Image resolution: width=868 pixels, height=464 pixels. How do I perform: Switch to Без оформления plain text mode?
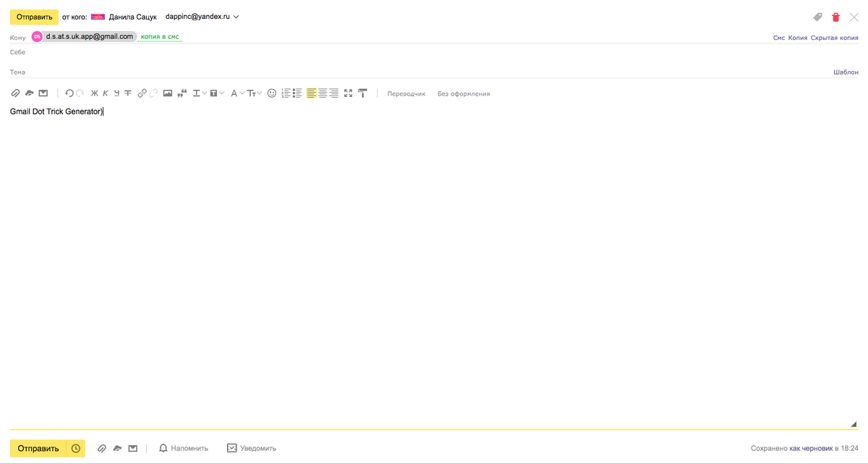[464, 94]
